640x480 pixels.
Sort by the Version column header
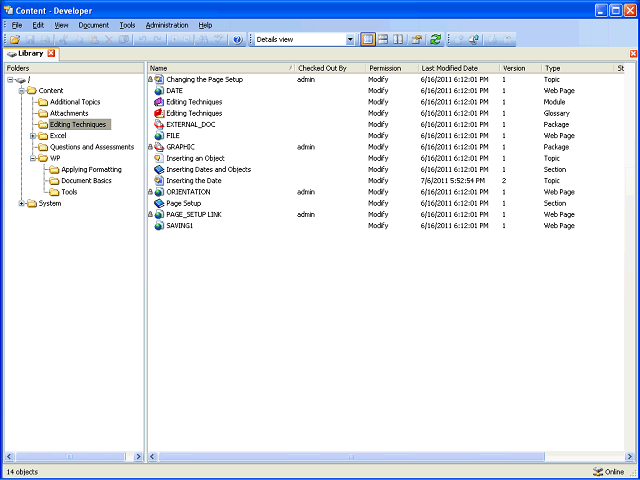click(x=520, y=68)
